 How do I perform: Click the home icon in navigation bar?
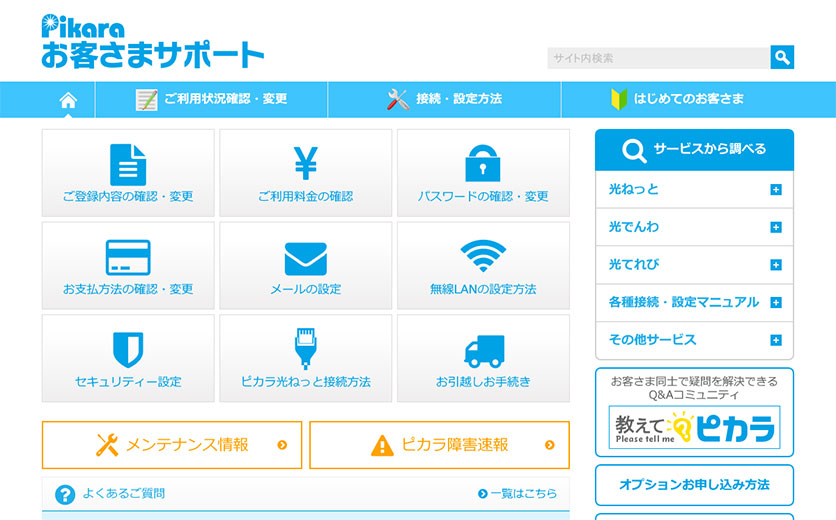tap(68, 100)
